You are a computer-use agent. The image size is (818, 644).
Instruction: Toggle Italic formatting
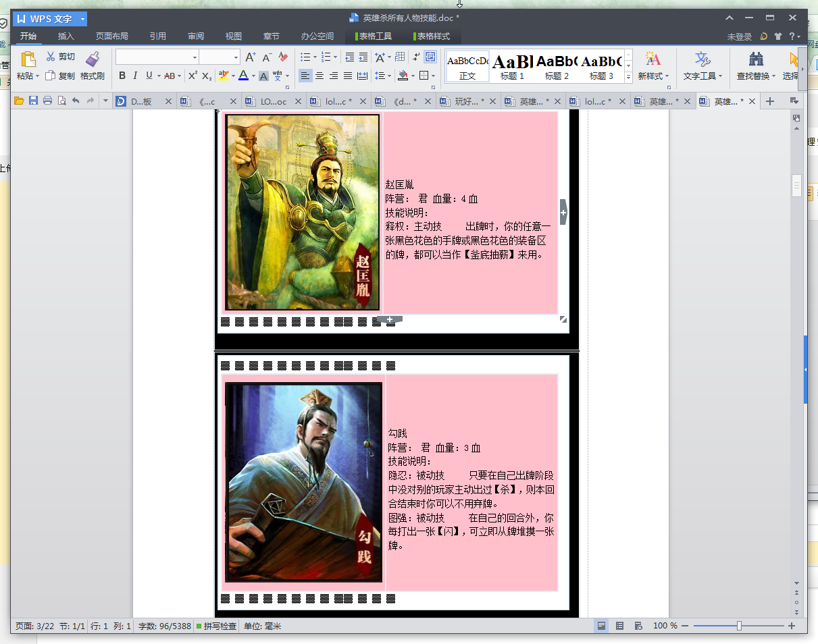click(135, 76)
